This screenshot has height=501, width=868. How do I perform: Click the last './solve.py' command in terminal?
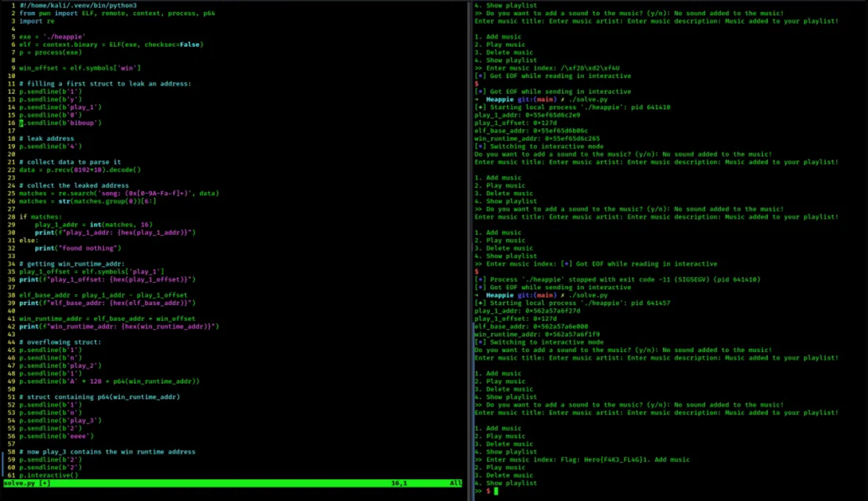(588, 295)
